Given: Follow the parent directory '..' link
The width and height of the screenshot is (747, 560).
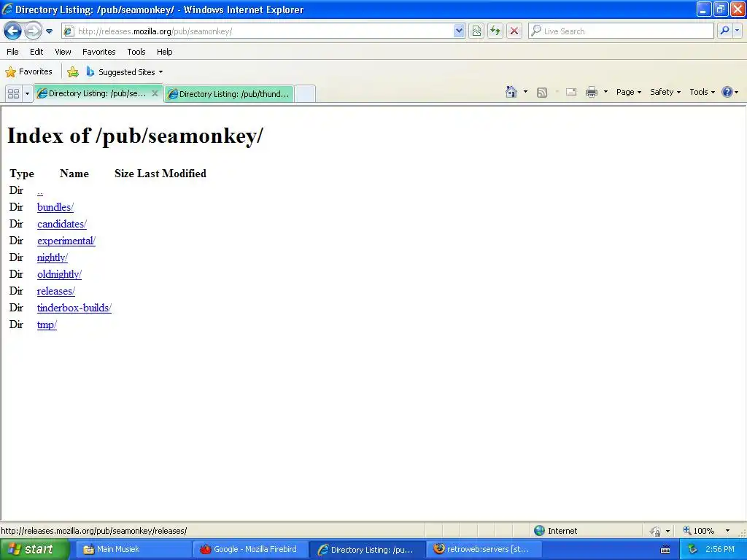Looking at the screenshot, I should [40, 192].
